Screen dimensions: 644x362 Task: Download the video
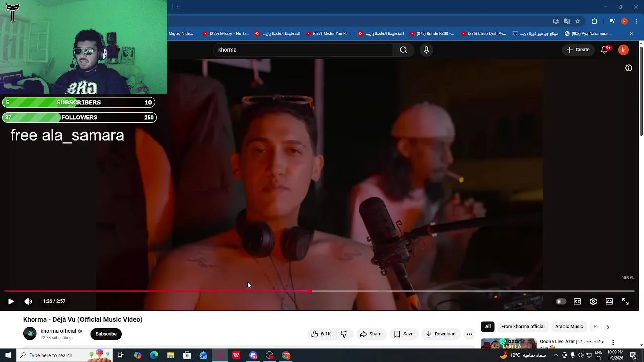tap(440, 334)
